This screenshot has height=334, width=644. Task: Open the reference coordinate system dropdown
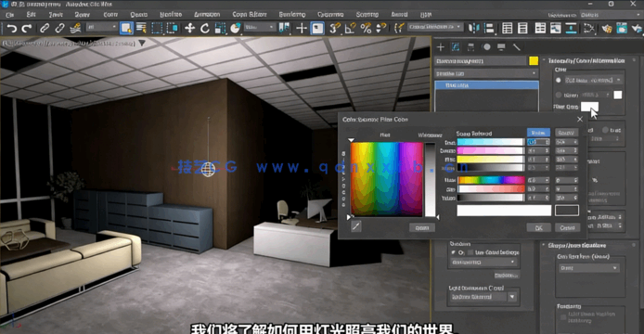pos(260,27)
